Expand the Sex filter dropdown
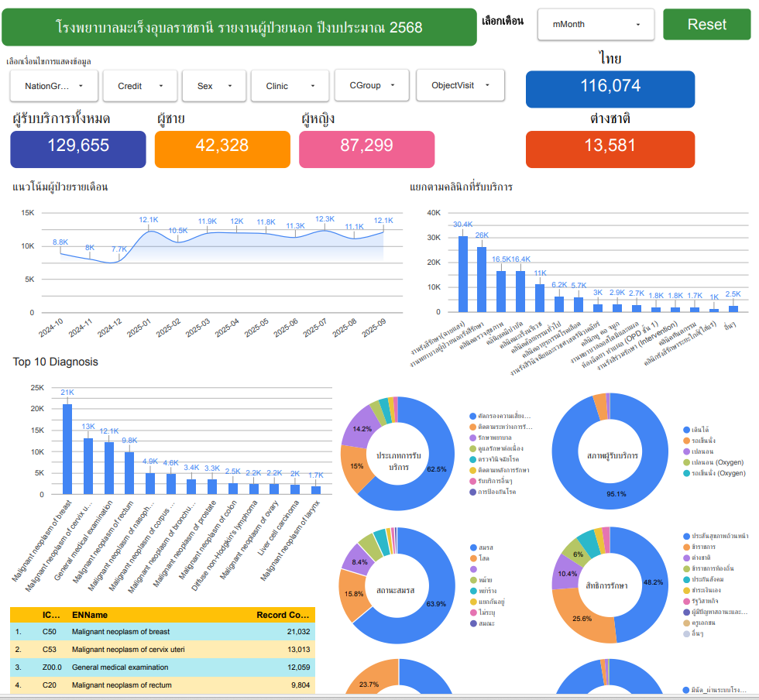 tap(214, 86)
